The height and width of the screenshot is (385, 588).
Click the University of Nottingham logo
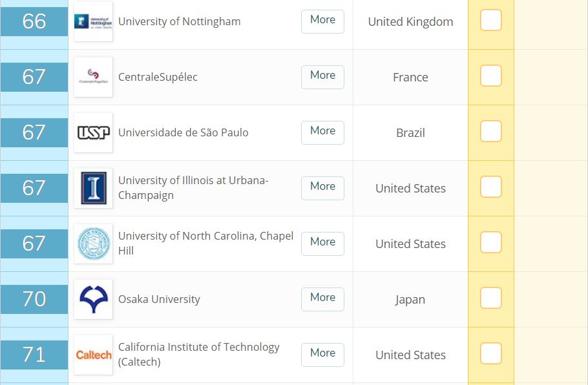click(94, 21)
